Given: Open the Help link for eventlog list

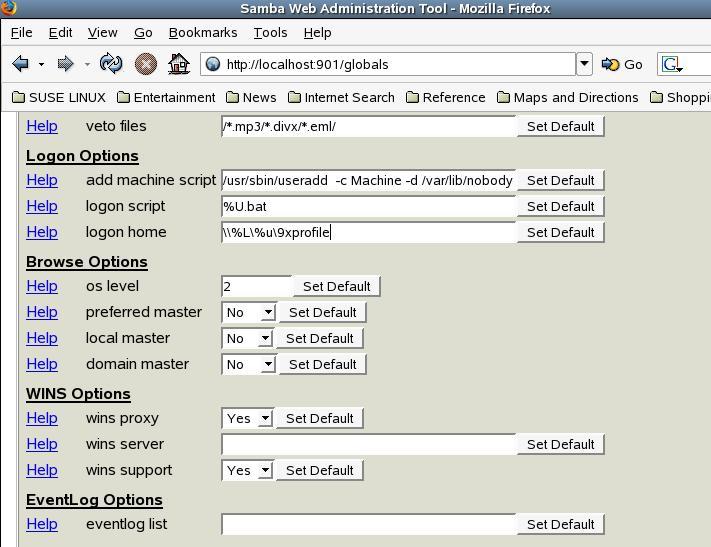Looking at the screenshot, I should pyautogui.click(x=42, y=524).
